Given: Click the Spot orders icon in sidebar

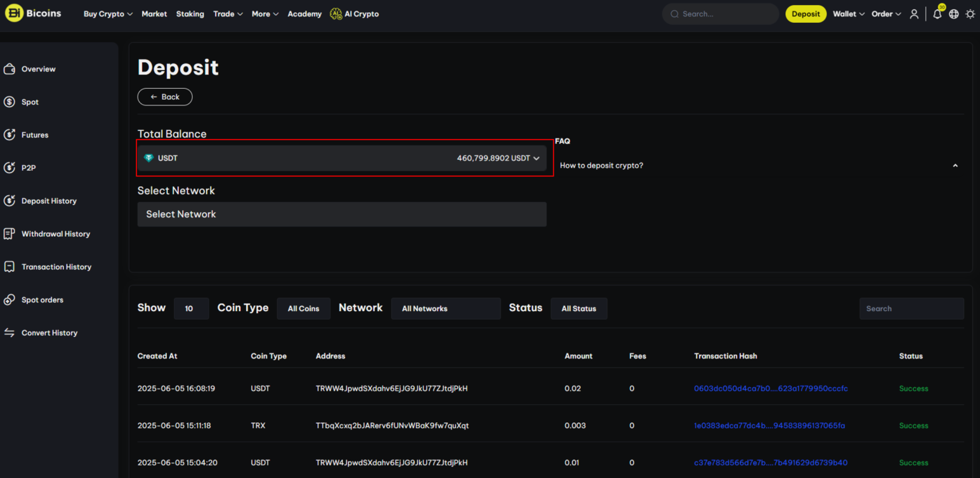Looking at the screenshot, I should 10,300.
